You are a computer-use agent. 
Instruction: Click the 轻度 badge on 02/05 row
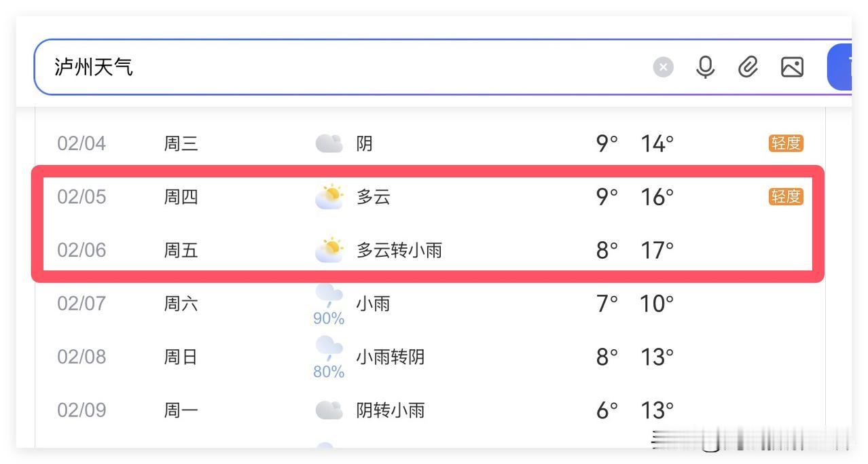pos(786,196)
